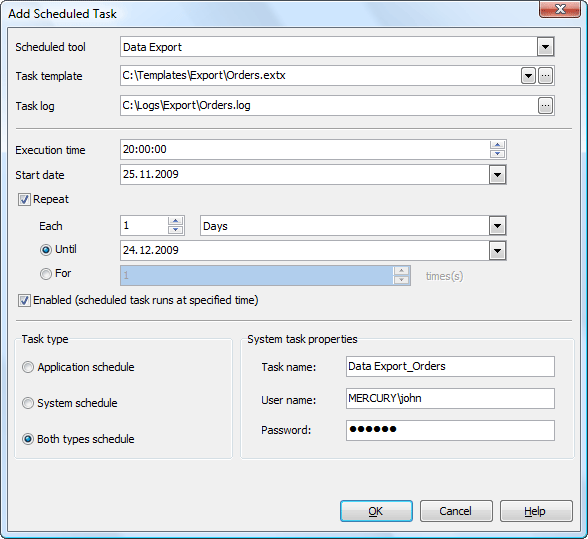Image resolution: width=588 pixels, height=539 pixels.
Task: Select System schedule radio option
Action: [x=28, y=403]
